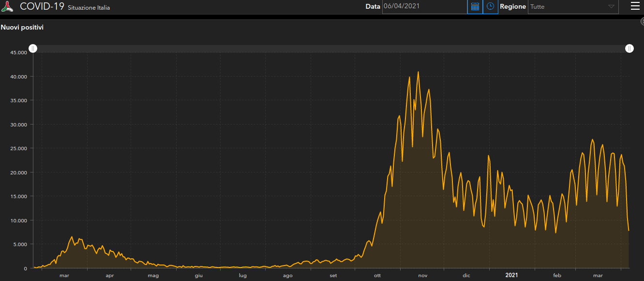Click the 40.000 y-axis label
This screenshot has height=281, width=644.
(18, 77)
